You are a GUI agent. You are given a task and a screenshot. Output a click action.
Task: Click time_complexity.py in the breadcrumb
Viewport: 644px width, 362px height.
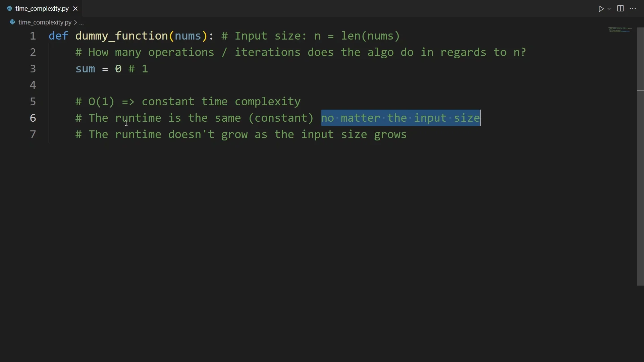[45, 22]
